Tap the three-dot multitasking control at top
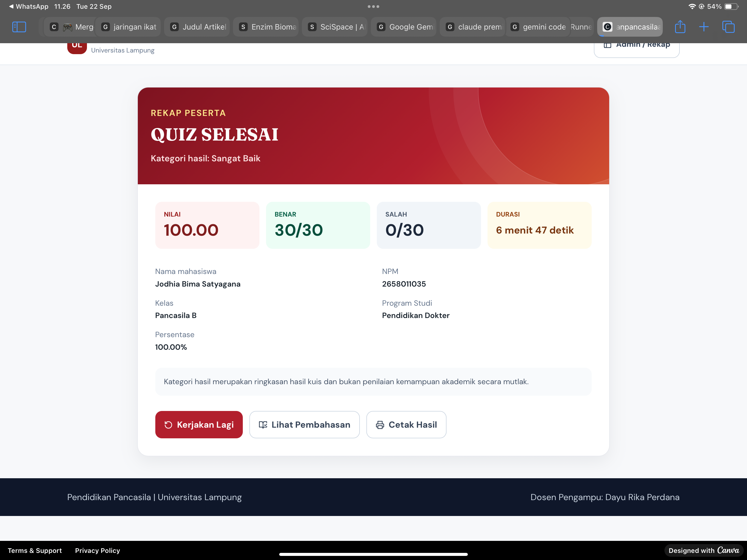 point(373,6)
